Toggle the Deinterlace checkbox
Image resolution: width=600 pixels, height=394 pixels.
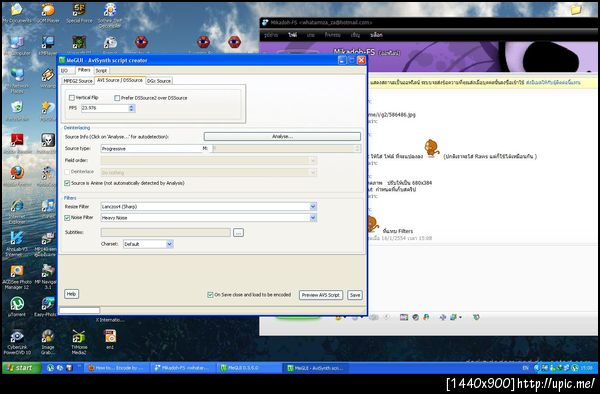pyautogui.click(x=67, y=172)
